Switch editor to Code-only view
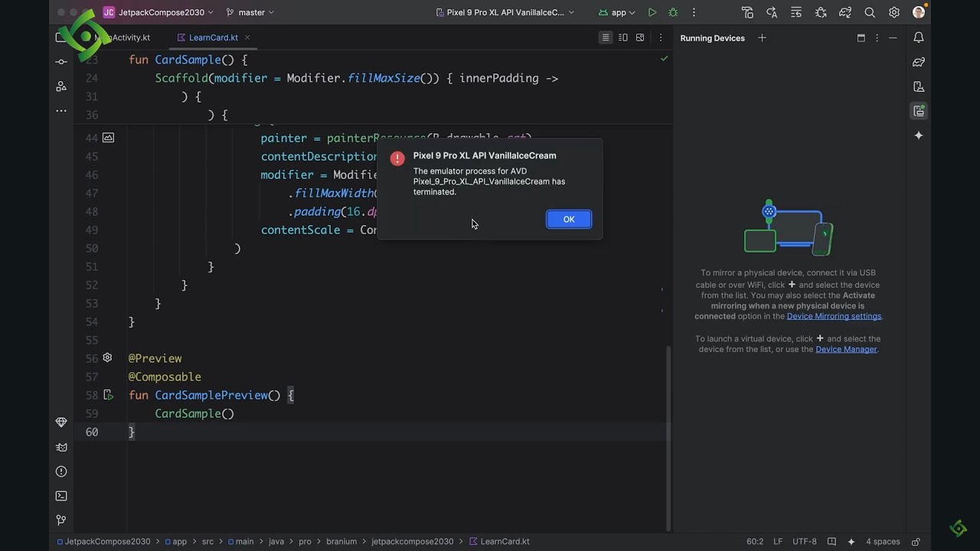The image size is (980, 551). pyautogui.click(x=606, y=37)
